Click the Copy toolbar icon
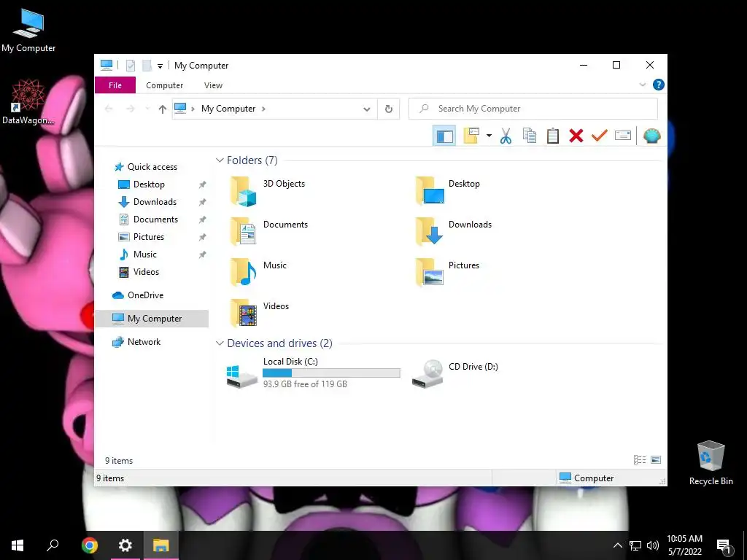Screen dimensions: 747x560 pos(530,136)
